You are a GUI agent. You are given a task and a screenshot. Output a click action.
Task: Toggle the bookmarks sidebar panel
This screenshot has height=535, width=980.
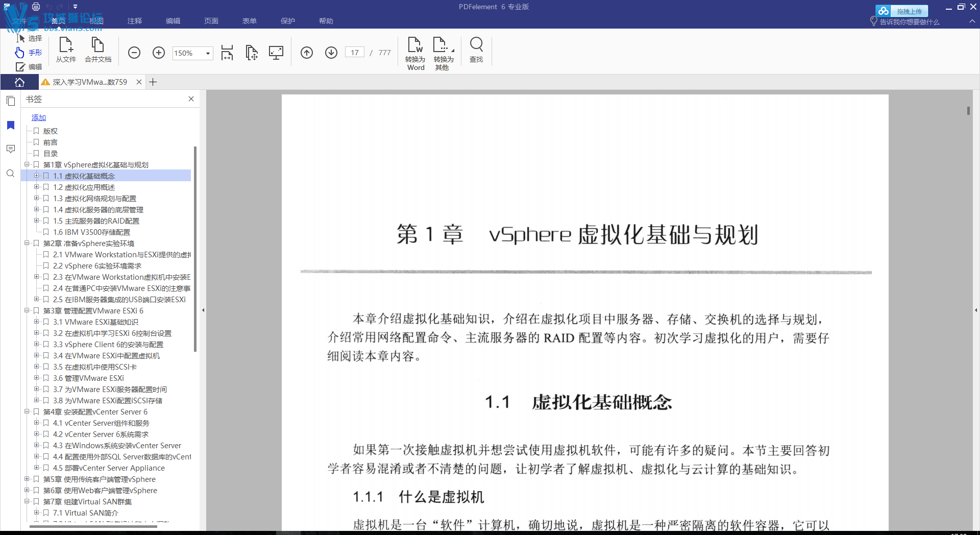(10, 125)
